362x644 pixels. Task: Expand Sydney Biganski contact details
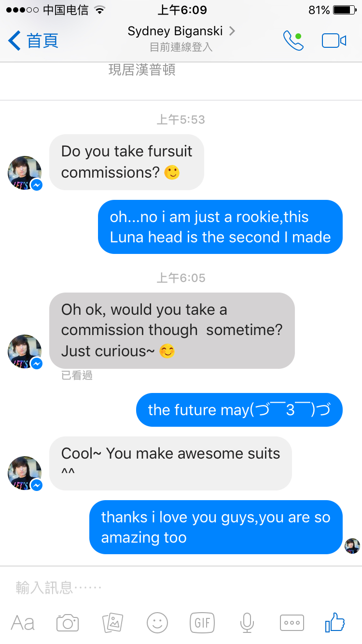pos(181,32)
